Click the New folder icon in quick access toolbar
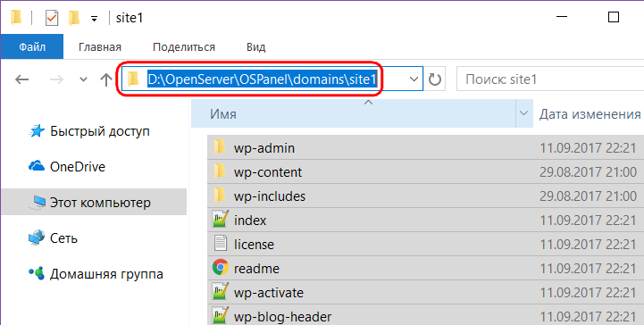Screen dimensions: 644x325 (x=74, y=18)
